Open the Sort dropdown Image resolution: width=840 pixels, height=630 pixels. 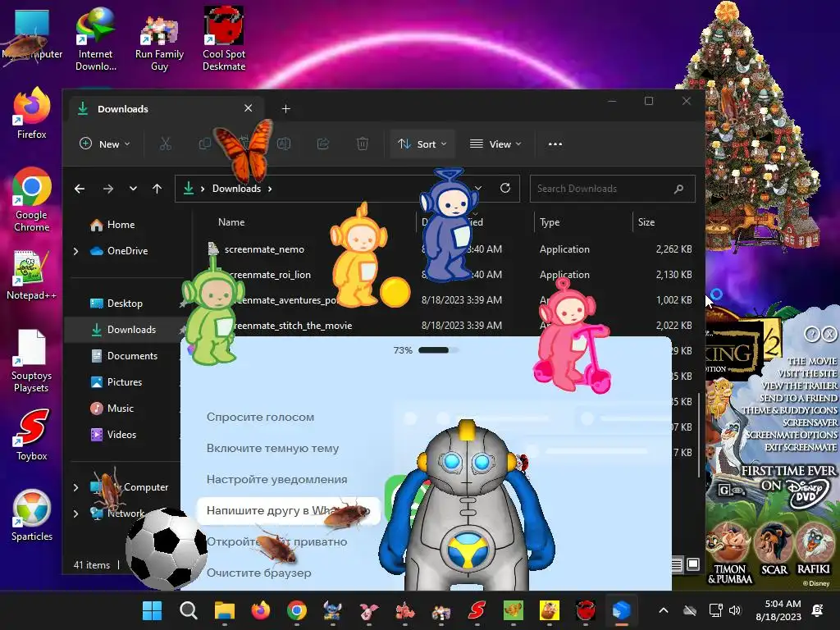(x=422, y=144)
